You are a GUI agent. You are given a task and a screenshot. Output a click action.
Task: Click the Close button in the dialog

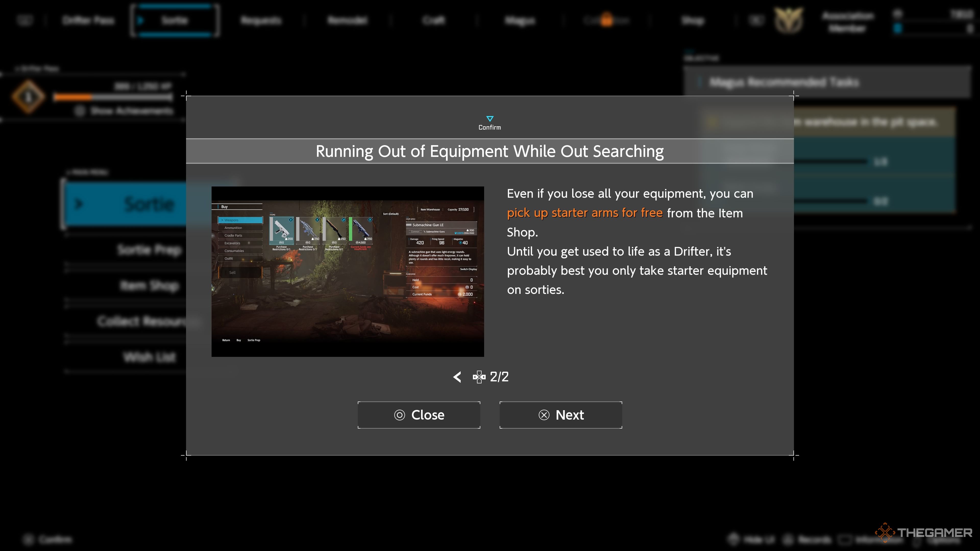pyautogui.click(x=419, y=415)
